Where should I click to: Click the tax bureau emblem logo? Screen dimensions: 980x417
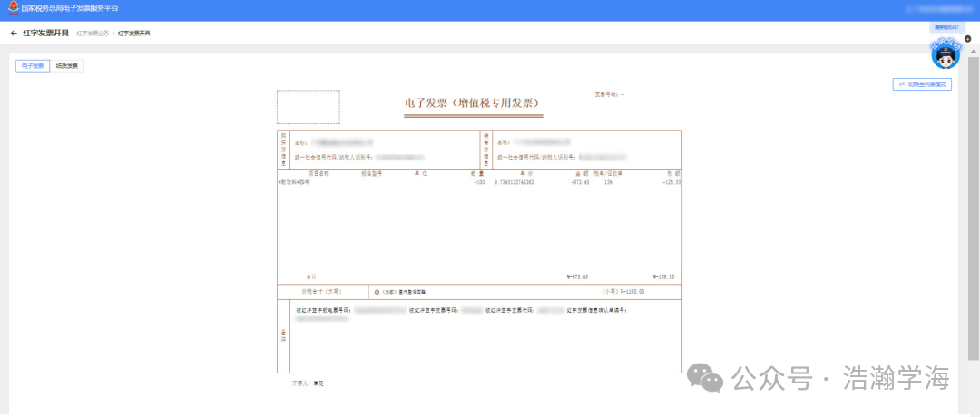tap(13, 6)
